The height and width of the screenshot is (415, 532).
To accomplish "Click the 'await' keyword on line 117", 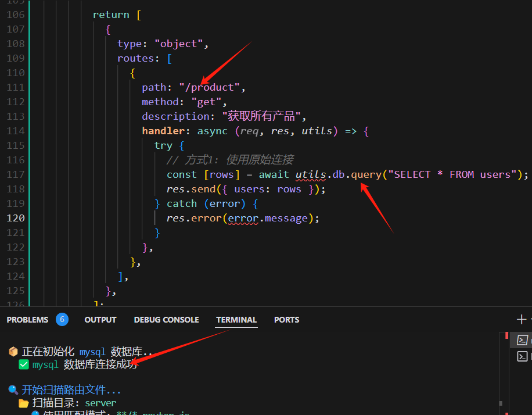I will [274, 174].
